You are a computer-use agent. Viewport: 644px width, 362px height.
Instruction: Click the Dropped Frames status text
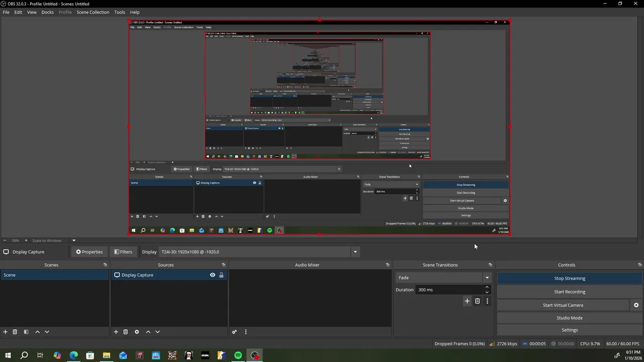tap(460, 344)
